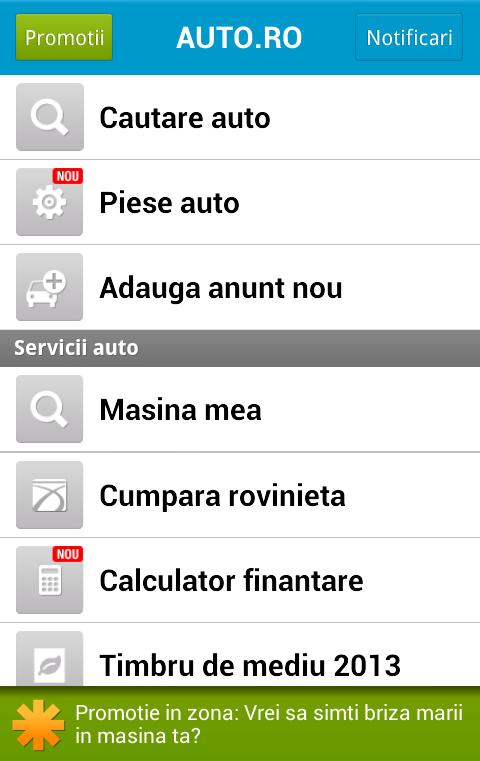480x761 pixels.
Task: Tap the magnifier icon beside Masina mea
Action: tap(50, 409)
